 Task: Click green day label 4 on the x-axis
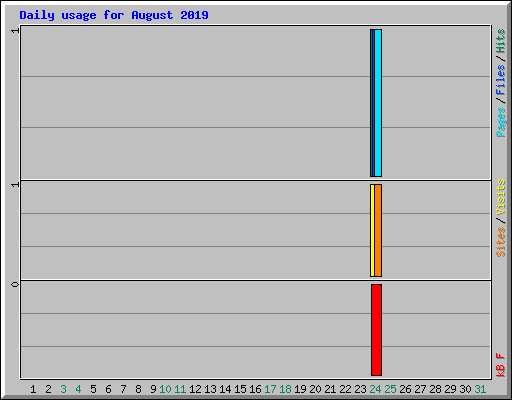78,389
